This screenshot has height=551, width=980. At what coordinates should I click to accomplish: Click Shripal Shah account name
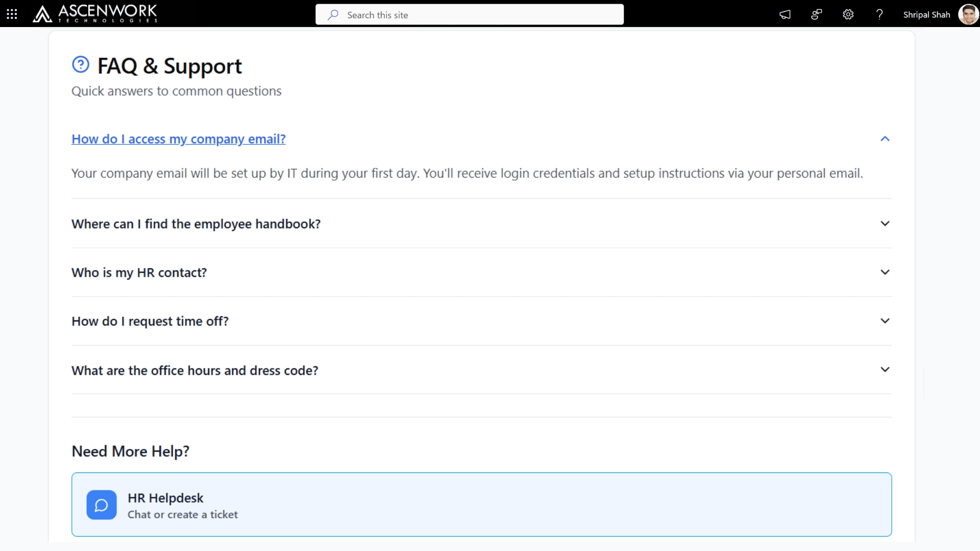pyautogui.click(x=926, y=15)
